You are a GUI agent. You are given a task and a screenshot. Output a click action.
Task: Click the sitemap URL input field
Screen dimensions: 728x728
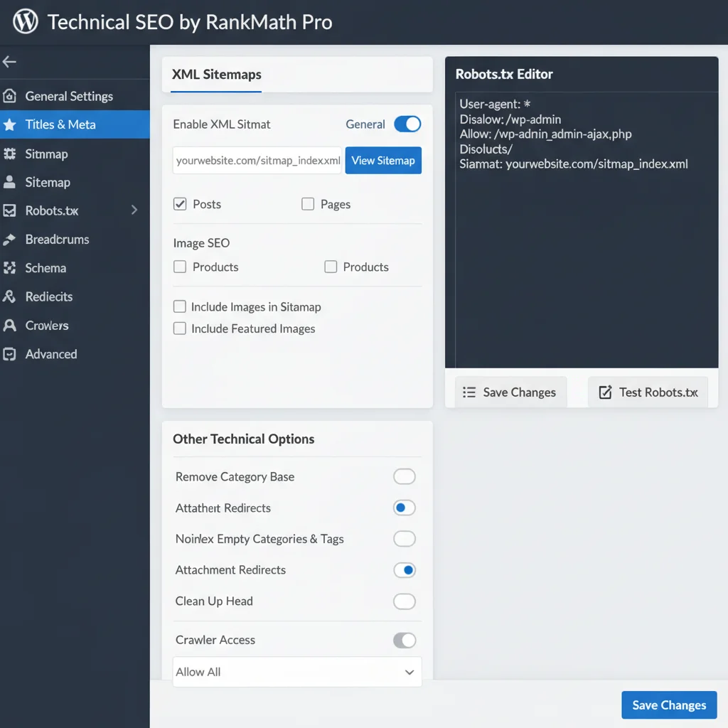click(257, 161)
